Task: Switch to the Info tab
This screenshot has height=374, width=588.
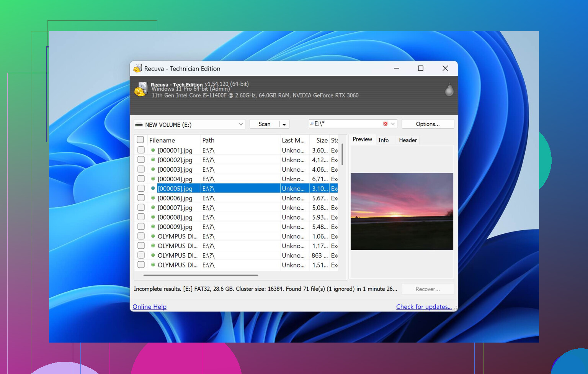Action: coord(383,140)
